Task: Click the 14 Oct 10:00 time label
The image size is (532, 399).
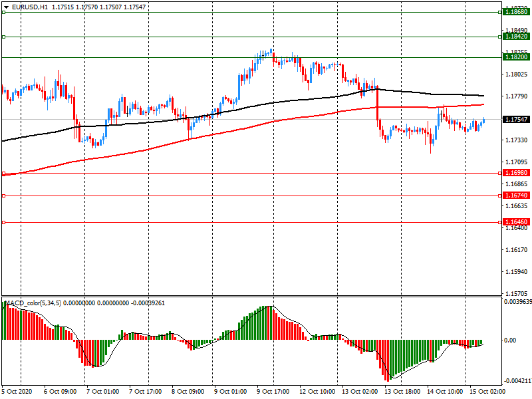Action: pyautogui.click(x=445, y=391)
